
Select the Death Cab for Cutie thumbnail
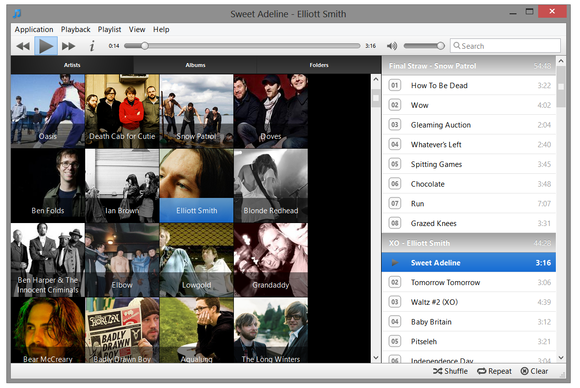pyautogui.click(x=122, y=111)
